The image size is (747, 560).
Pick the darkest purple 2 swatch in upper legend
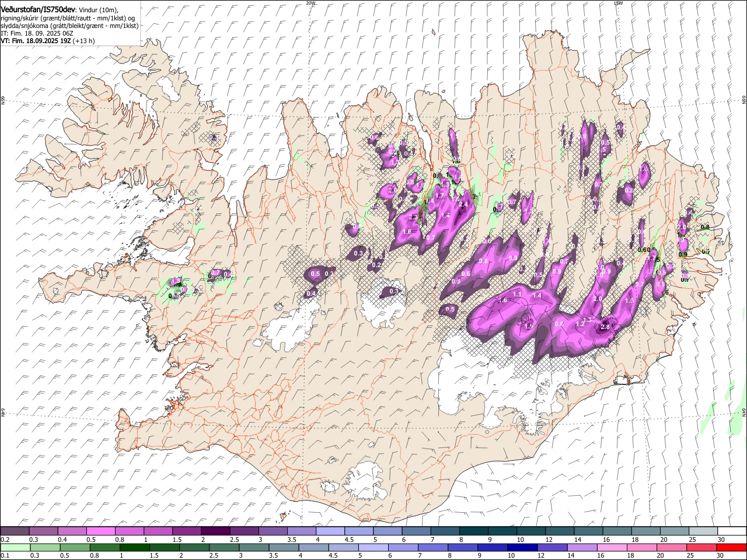(215, 531)
